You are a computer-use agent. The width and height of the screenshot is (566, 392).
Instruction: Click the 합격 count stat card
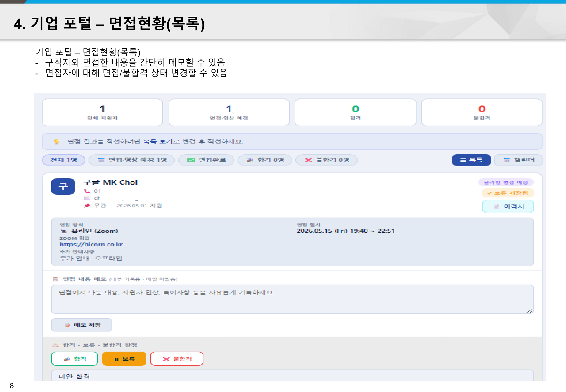click(355, 113)
